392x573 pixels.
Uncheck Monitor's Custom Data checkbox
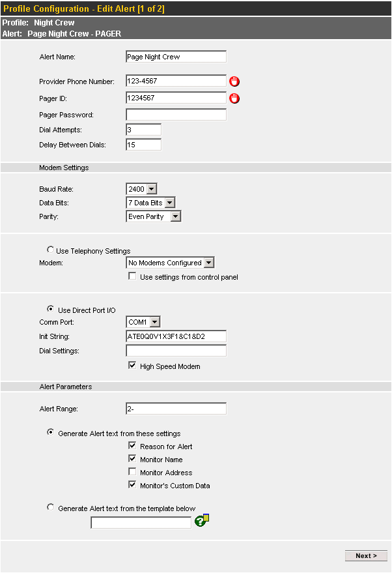[x=132, y=485]
